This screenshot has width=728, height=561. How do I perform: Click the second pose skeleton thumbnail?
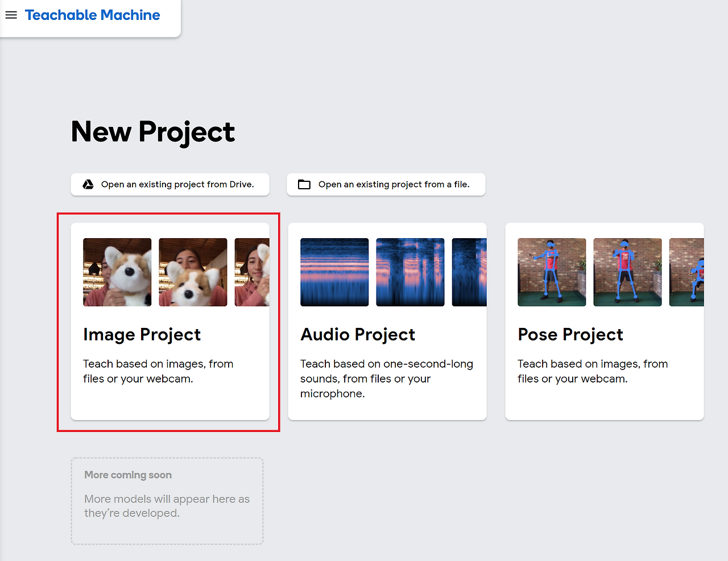click(x=627, y=272)
